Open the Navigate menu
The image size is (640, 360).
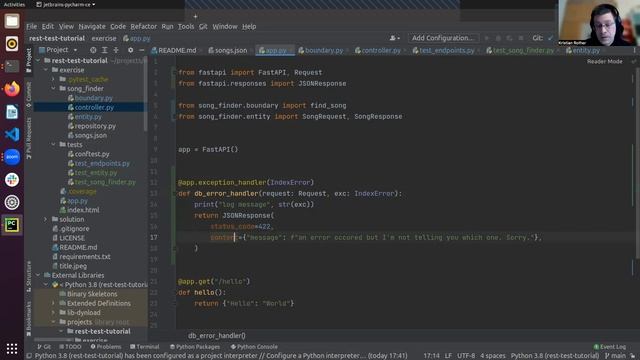[92, 27]
